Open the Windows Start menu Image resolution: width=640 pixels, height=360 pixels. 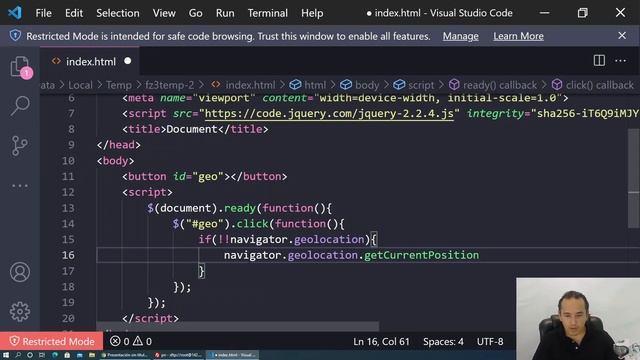pos(6,355)
